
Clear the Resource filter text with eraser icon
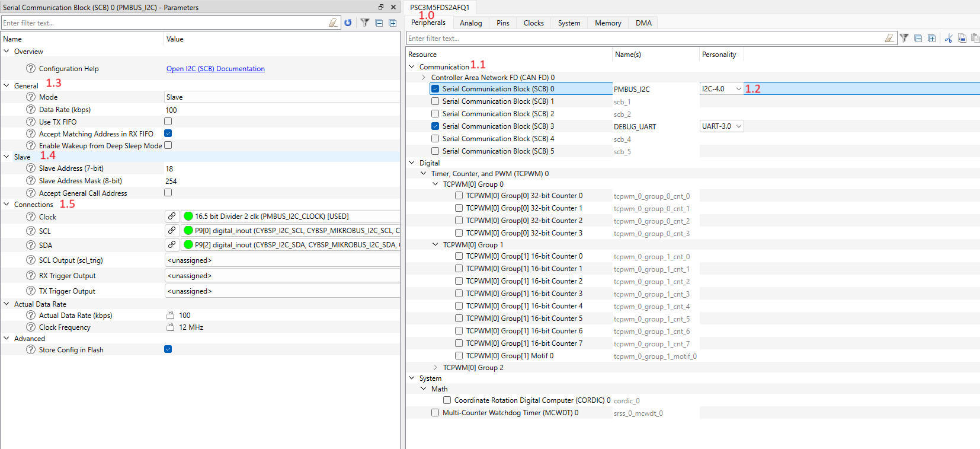(x=889, y=39)
